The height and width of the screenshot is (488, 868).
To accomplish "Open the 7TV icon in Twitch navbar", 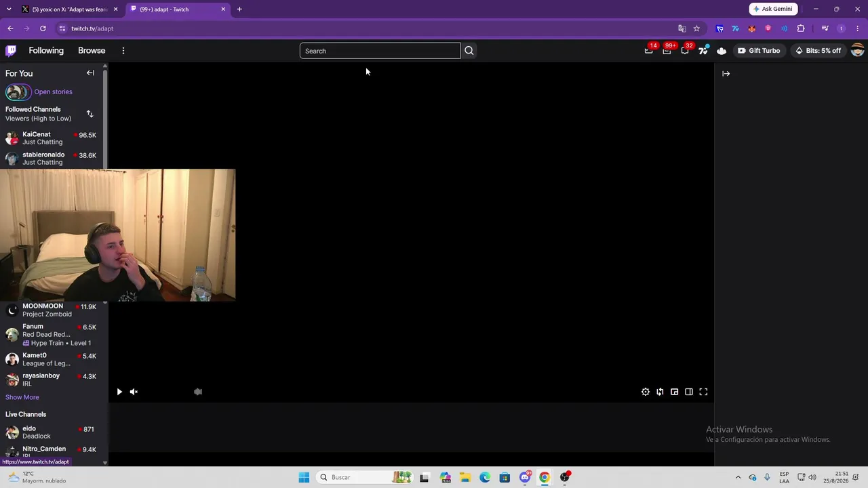I will 703,51.
